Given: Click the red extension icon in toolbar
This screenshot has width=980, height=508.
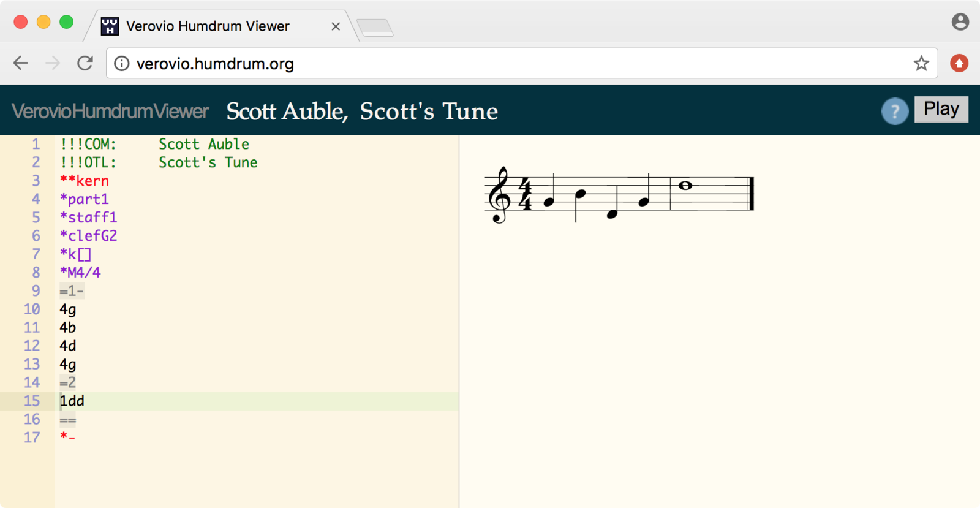Looking at the screenshot, I should pos(959,63).
